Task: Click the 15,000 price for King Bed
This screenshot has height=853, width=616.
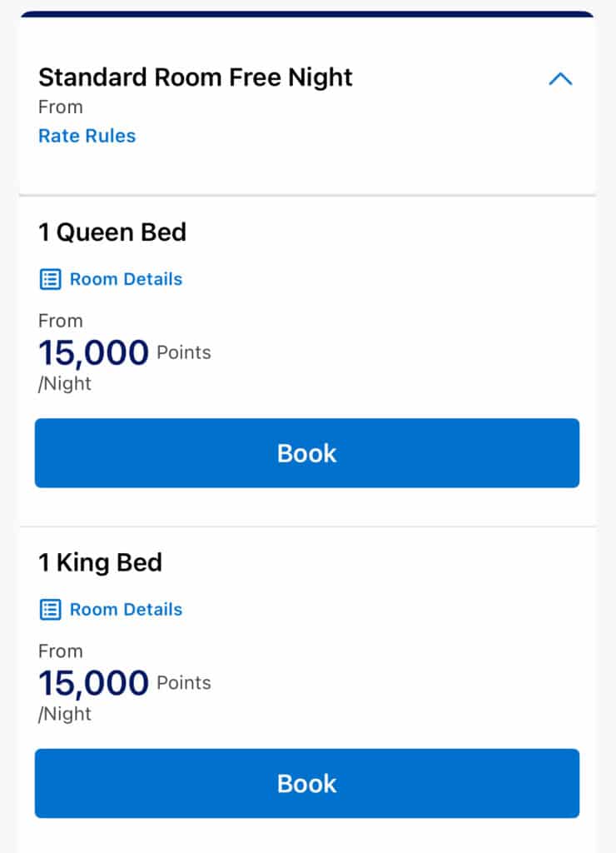Action: click(x=93, y=683)
